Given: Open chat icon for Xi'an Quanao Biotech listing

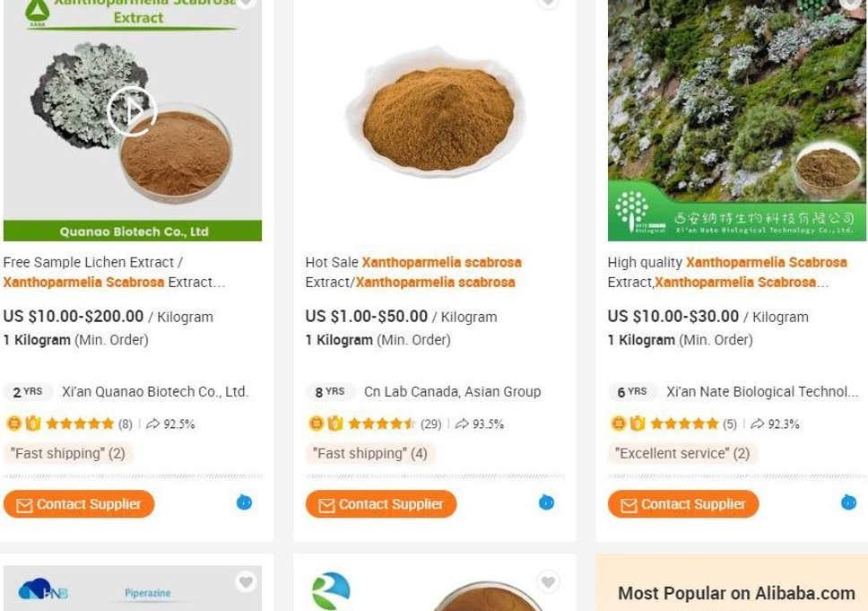Looking at the screenshot, I should coord(244,502).
